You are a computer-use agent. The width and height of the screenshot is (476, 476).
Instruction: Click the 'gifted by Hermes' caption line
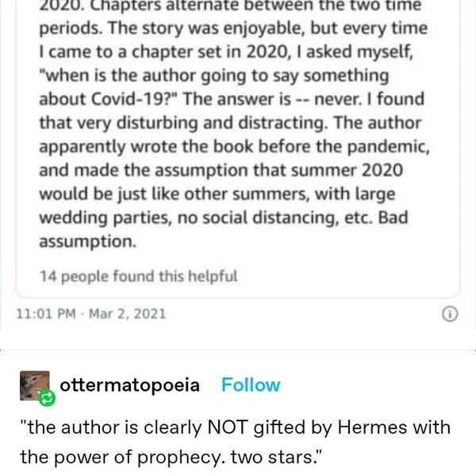238,428
